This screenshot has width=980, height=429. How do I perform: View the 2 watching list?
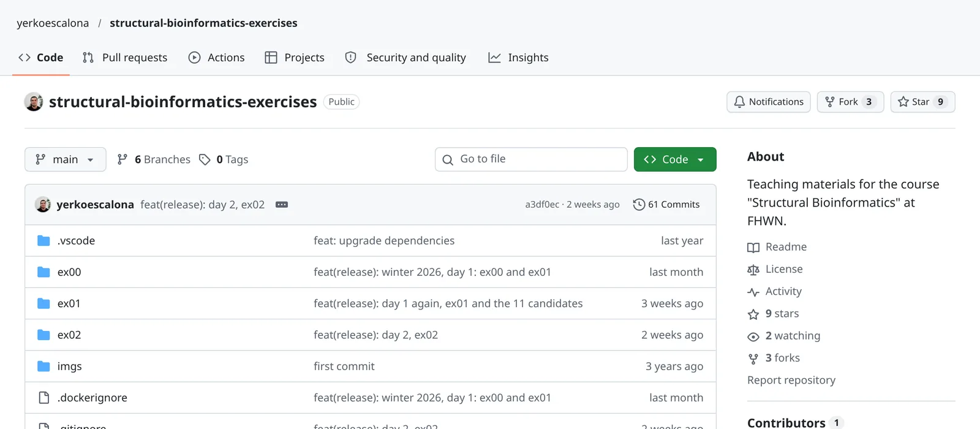(784, 336)
